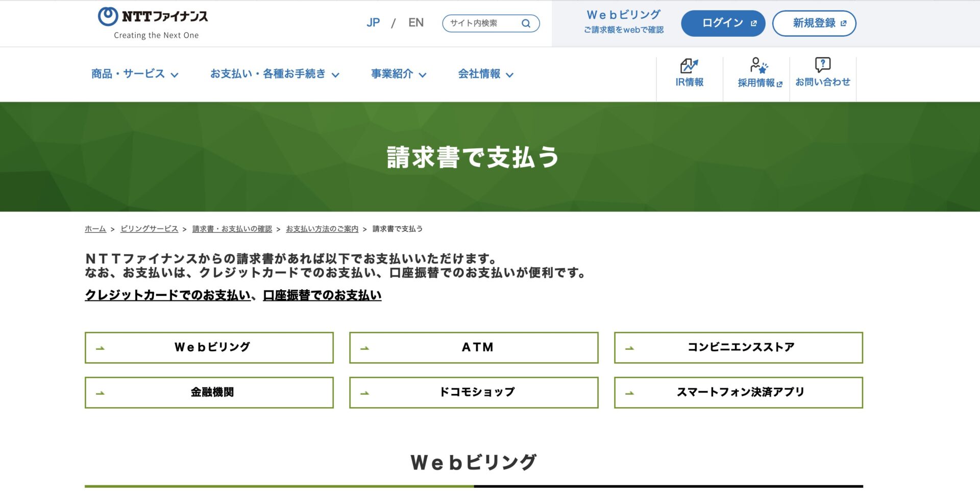The width and height of the screenshot is (980, 496).
Task: Click the 新規登録 button
Action: [814, 23]
